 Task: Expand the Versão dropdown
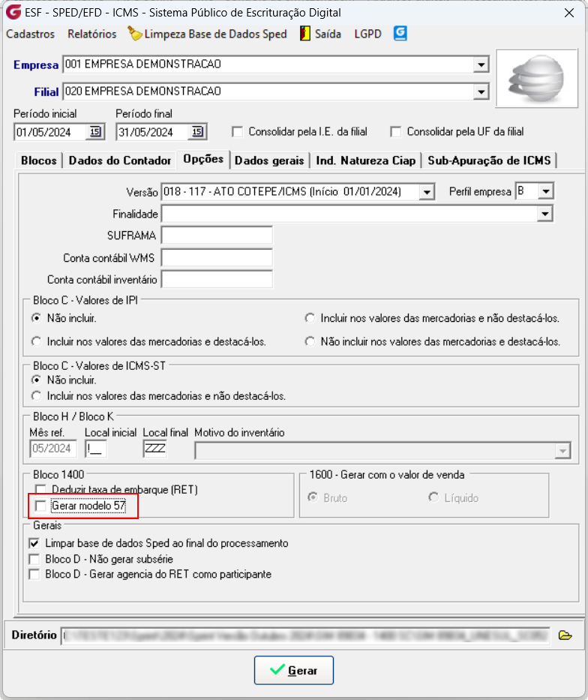click(x=427, y=192)
